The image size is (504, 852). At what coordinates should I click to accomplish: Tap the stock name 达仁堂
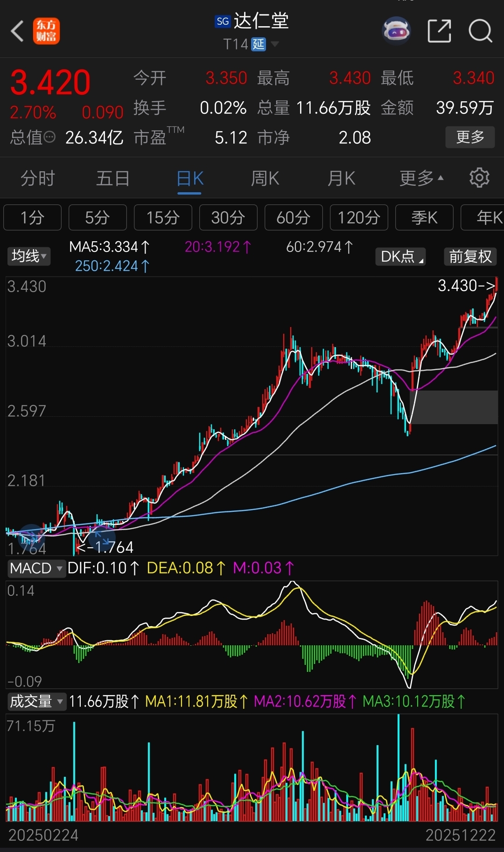(x=261, y=21)
